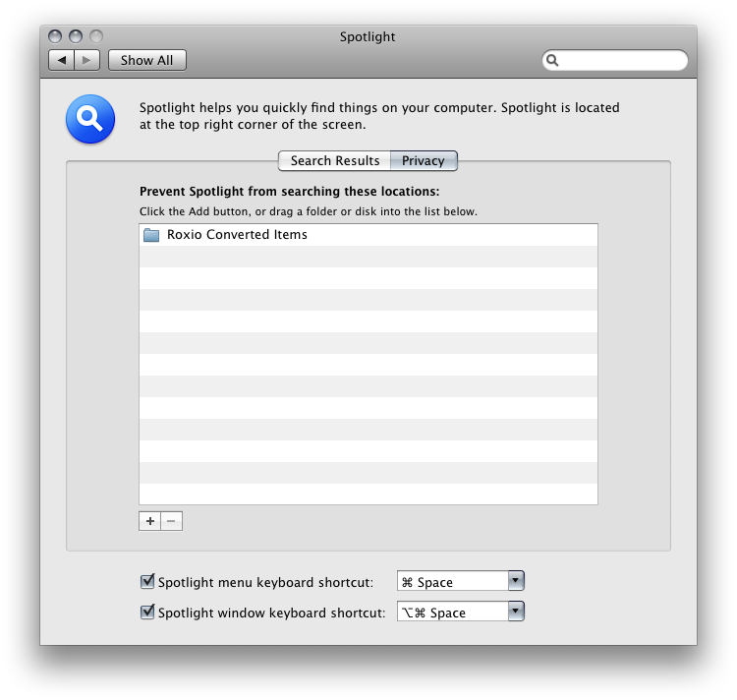Click the folder icon beside Roxio Converted Items

(151, 235)
